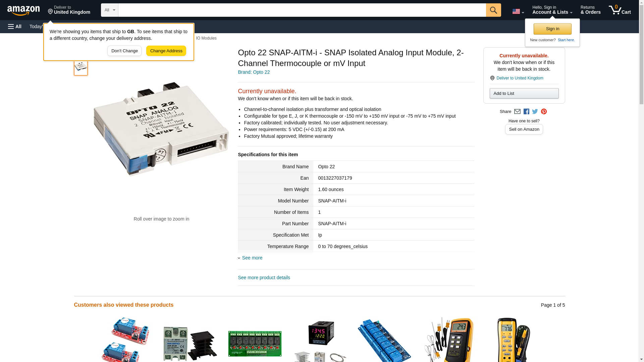
Task: Share the product via email icon
Action: pos(517,112)
